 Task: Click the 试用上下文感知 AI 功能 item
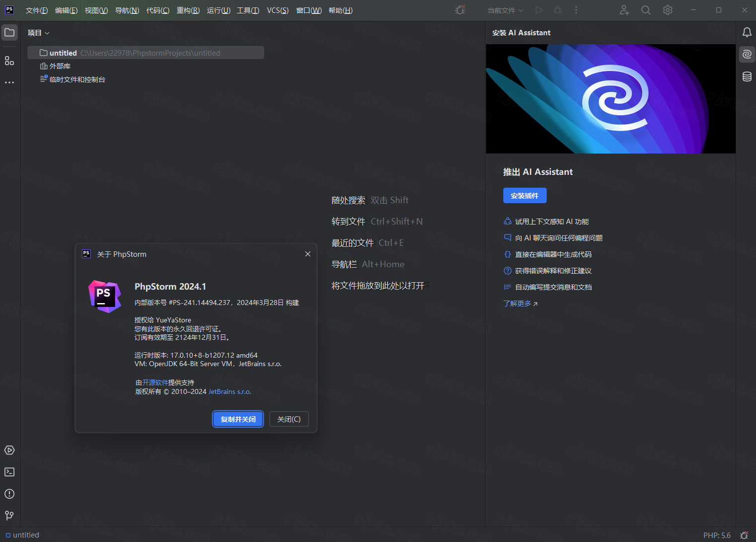(x=547, y=222)
